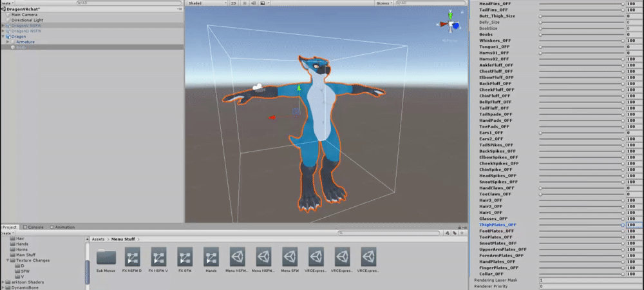Expand the DragonV NSFW hierarchy item
Image resolution: width=644 pixels, height=290 pixels.
tap(3, 26)
